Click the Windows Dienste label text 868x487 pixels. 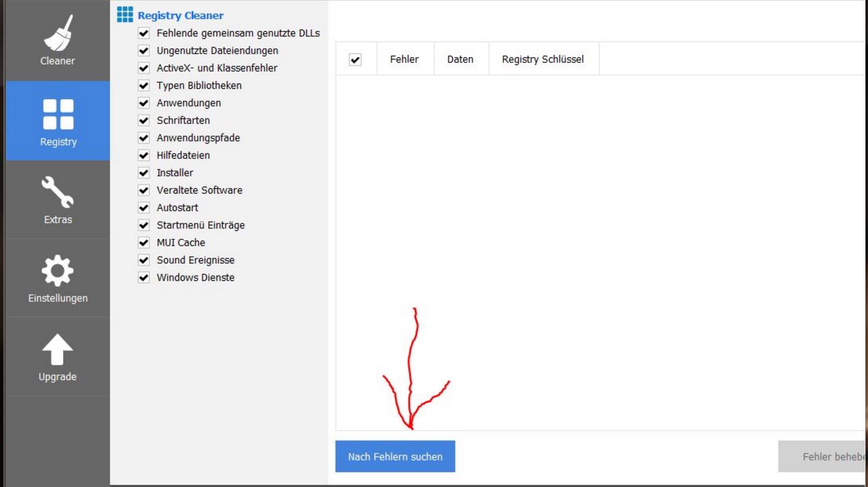[196, 278]
